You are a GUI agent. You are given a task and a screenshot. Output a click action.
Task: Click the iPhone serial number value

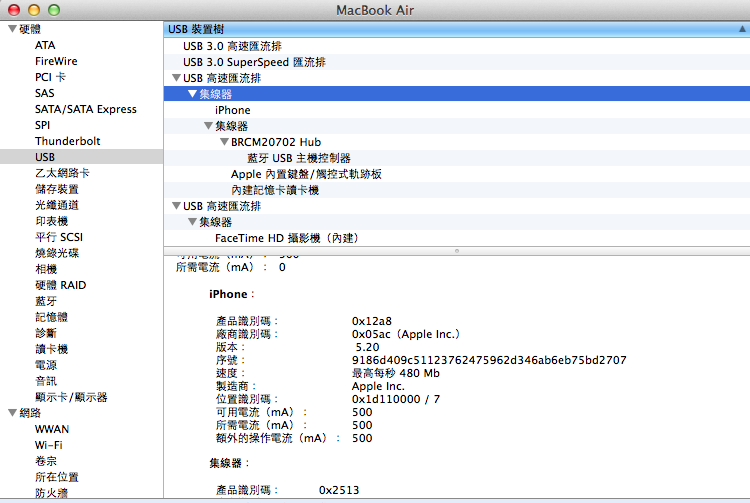pyautogui.click(x=489, y=360)
